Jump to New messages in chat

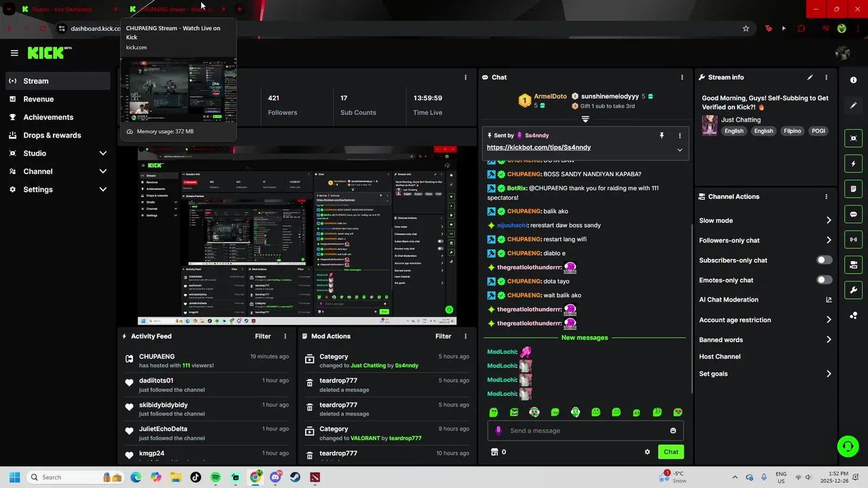tap(585, 338)
